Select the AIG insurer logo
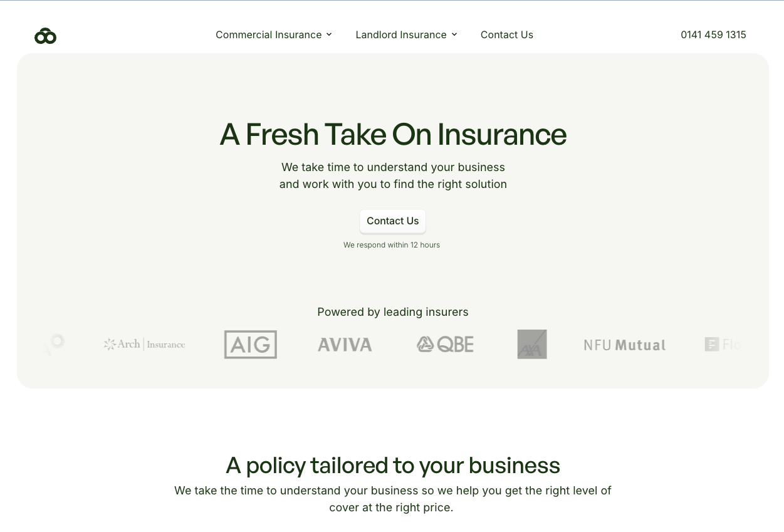Viewport: 784px width, 532px height. point(250,344)
